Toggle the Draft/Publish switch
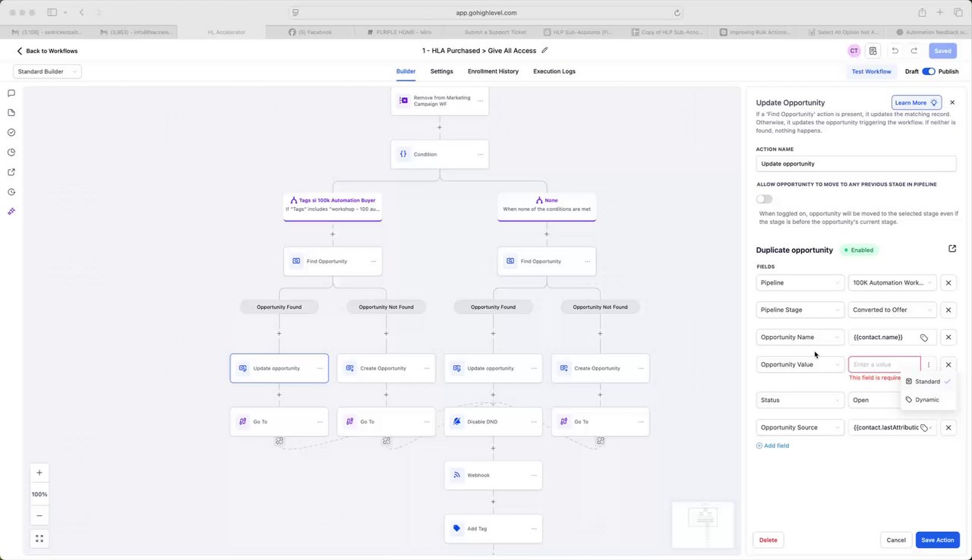 click(929, 71)
